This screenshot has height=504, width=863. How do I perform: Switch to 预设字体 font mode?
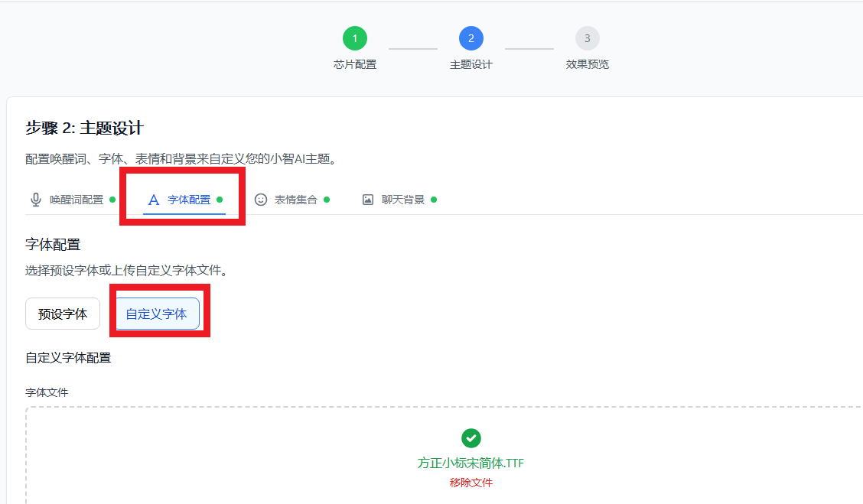(63, 314)
